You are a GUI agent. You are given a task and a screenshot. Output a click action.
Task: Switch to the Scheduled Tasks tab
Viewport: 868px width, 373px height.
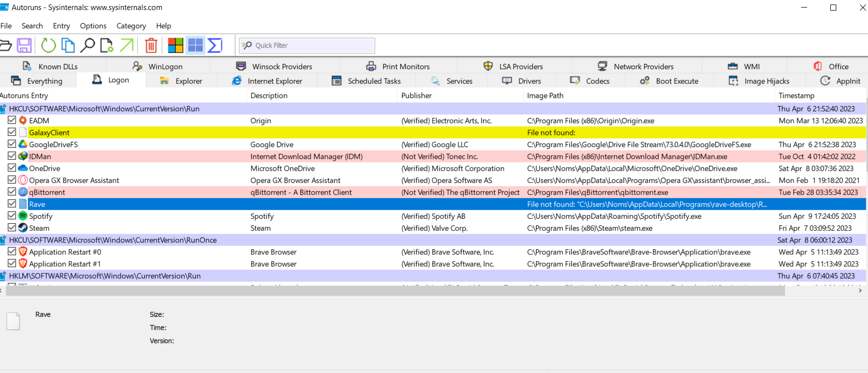point(367,81)
